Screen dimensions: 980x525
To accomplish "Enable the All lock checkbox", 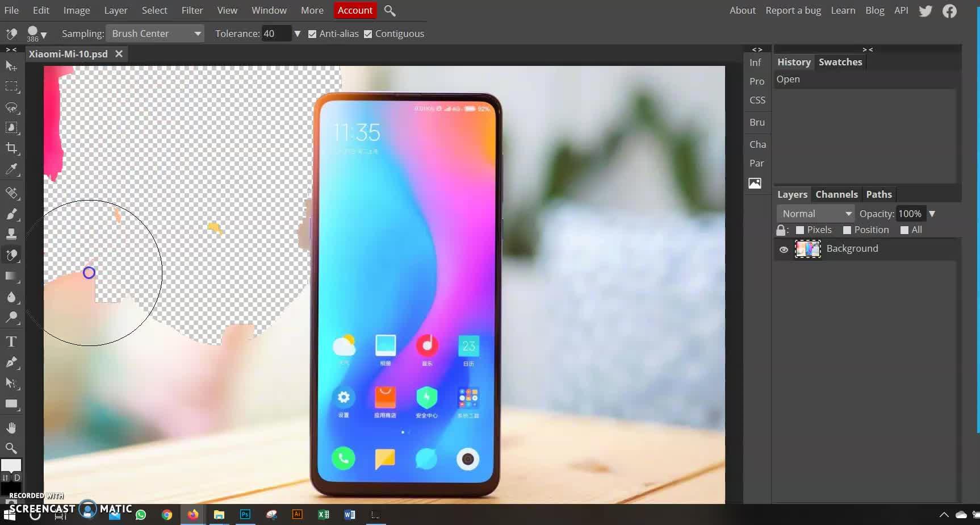I will (904, 230).
